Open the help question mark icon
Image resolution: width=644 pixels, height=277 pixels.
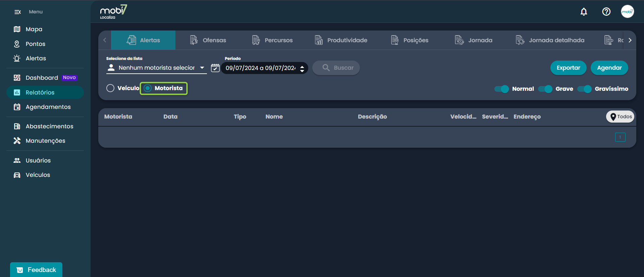[x=606, y=12]
